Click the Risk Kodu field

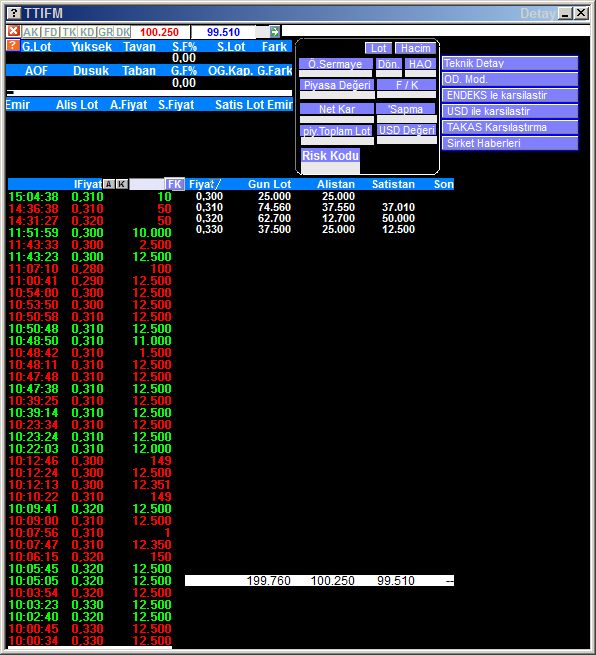point(330,168)
